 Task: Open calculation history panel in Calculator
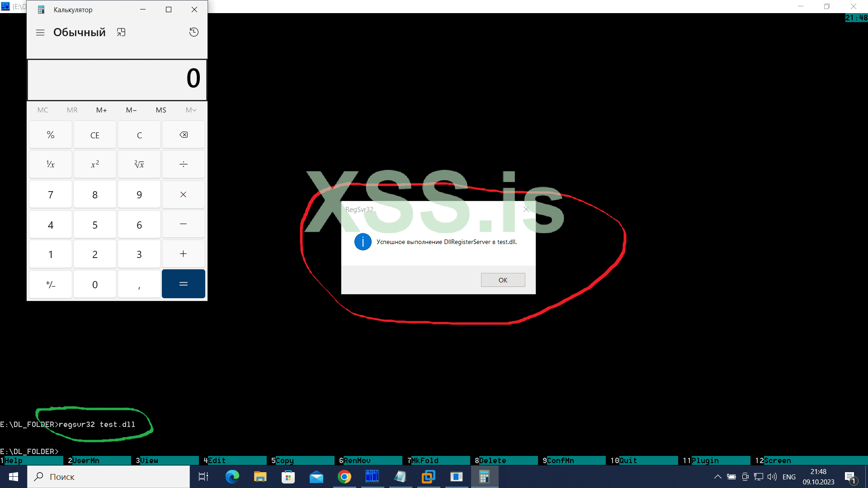[193, 32]
